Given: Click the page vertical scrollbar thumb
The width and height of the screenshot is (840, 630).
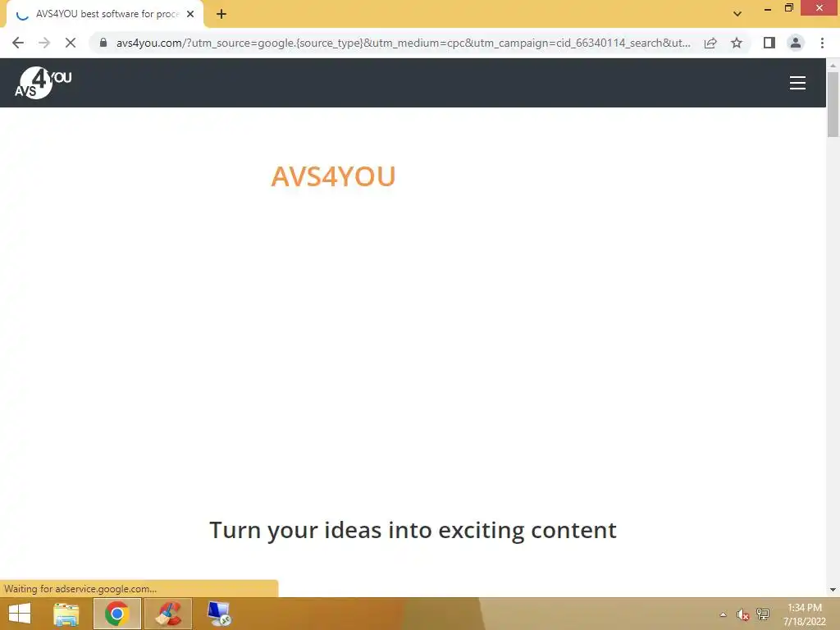Looking at the screenshot, I should pyautogui.click(x=833, y=104).
